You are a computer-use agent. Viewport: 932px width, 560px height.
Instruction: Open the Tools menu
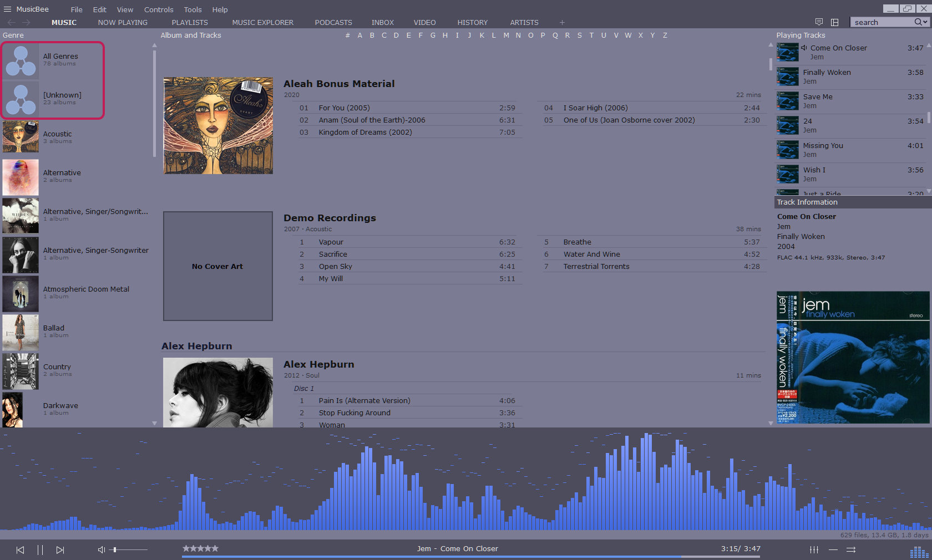pos(193,9)
